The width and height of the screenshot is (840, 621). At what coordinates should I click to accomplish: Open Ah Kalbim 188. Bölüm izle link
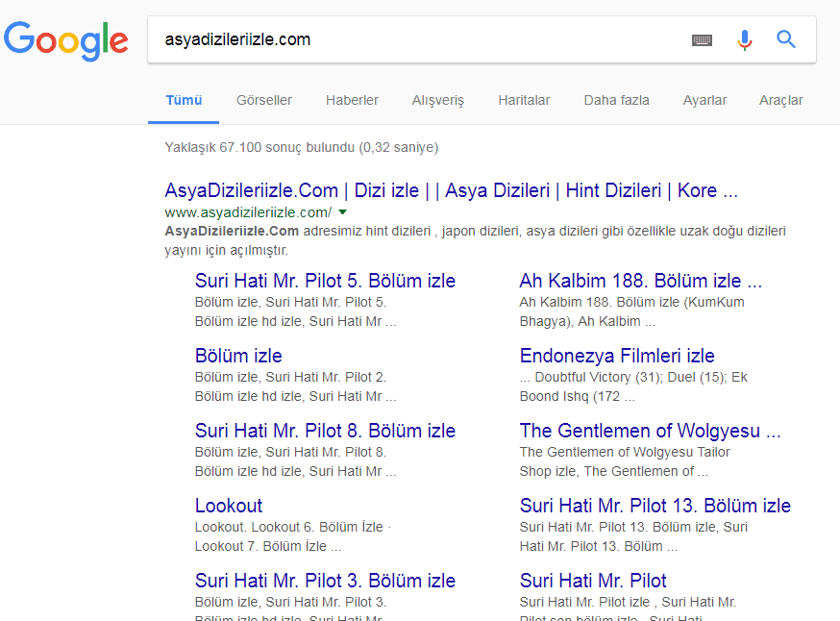click(x=640, y=281)
